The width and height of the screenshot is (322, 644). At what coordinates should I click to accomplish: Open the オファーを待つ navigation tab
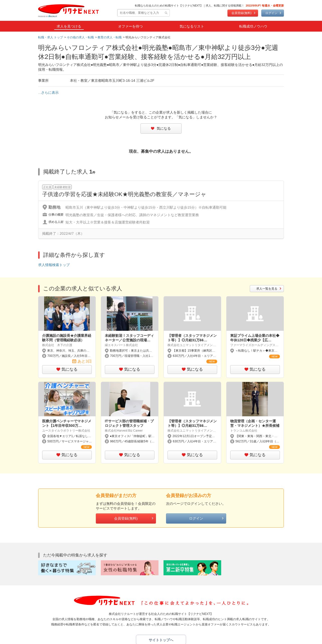click(130, 26)
